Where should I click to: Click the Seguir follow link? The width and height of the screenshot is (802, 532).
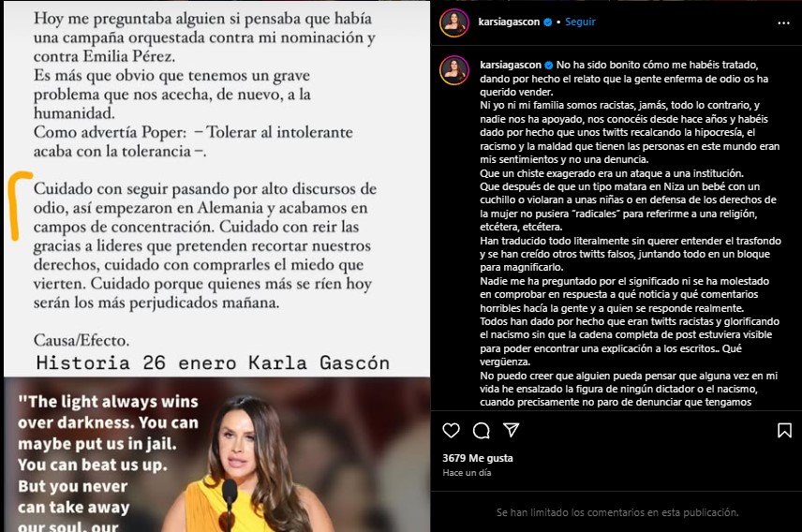(x=580, y=22)
